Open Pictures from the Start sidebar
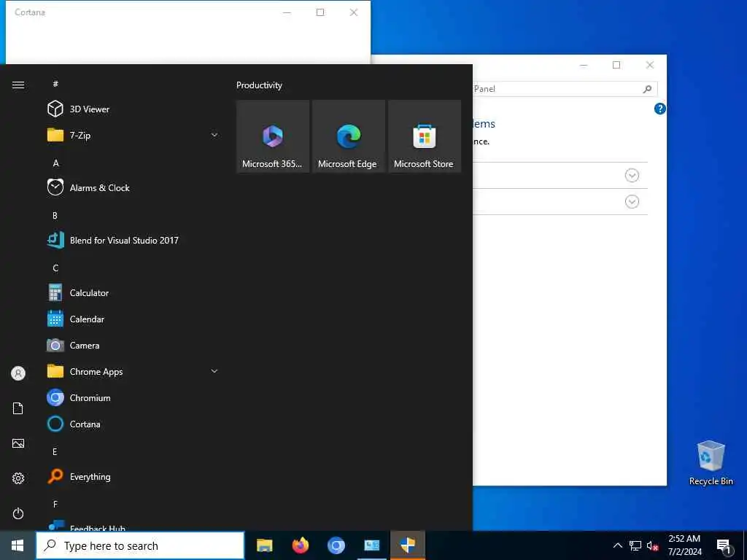Screen dimensions: 747x560 (x=18, y=443)
